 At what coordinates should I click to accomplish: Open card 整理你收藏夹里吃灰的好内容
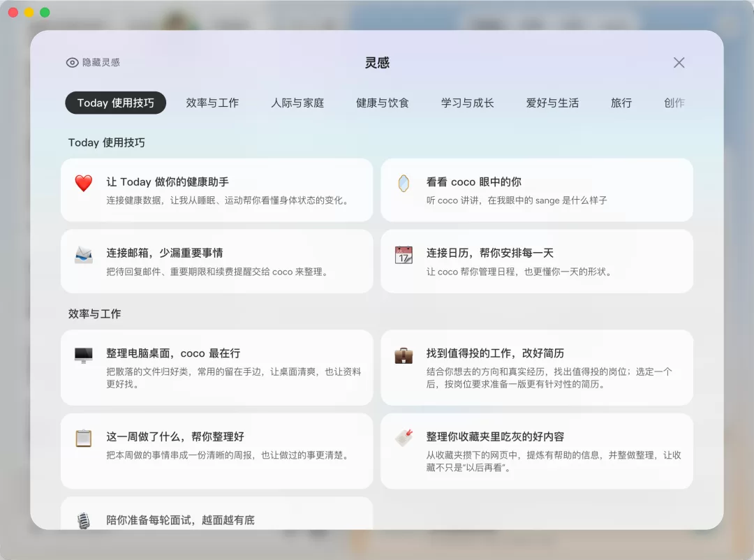coord(537,451)
